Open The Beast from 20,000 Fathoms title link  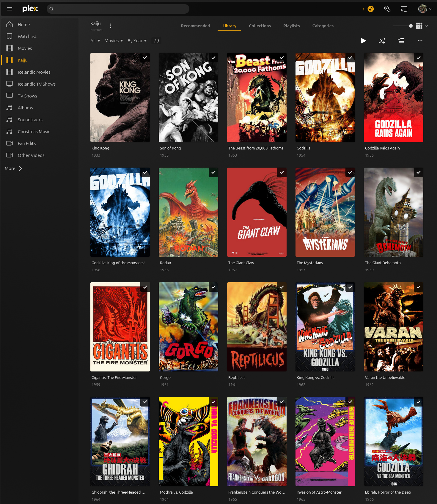256,148
